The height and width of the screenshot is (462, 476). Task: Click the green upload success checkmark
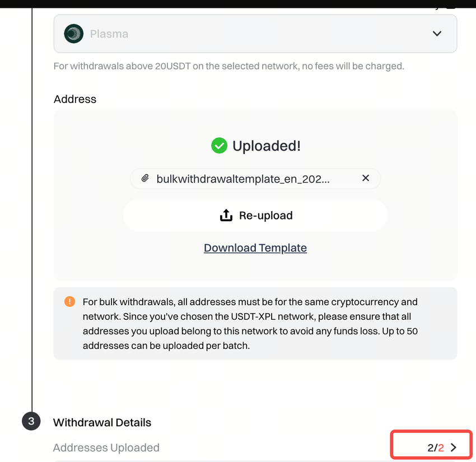[x=219, y=146]
